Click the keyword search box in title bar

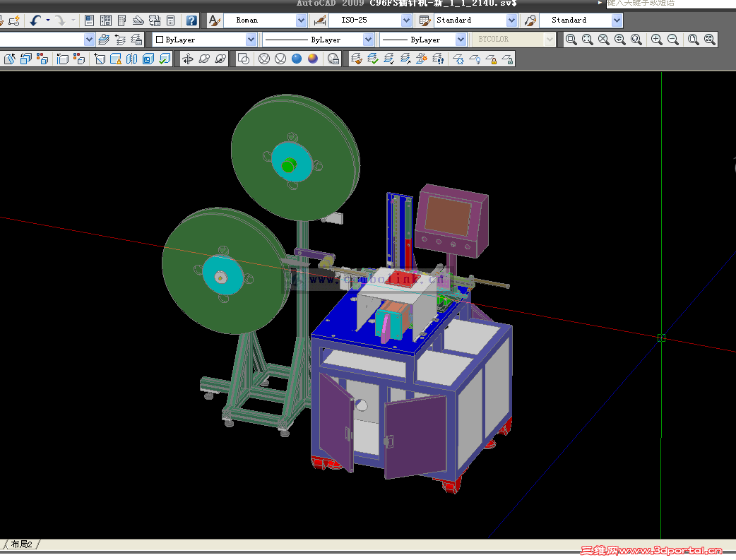[671, 4]
